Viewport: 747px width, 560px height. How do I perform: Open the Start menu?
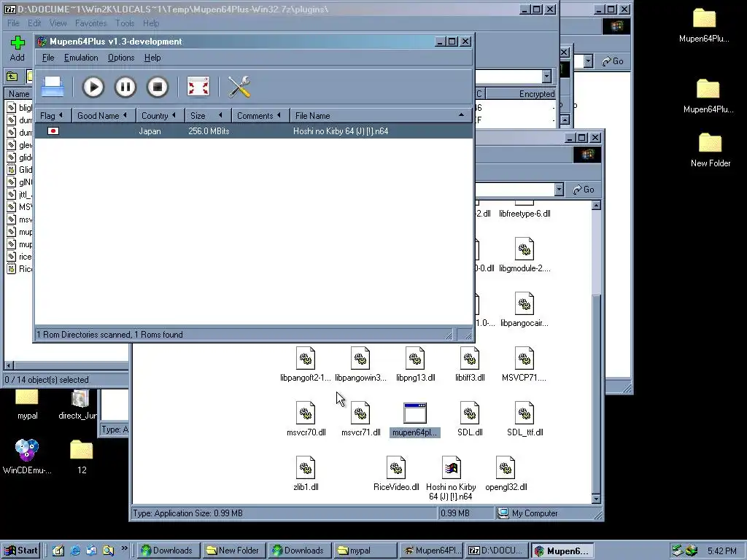(20, 551)
